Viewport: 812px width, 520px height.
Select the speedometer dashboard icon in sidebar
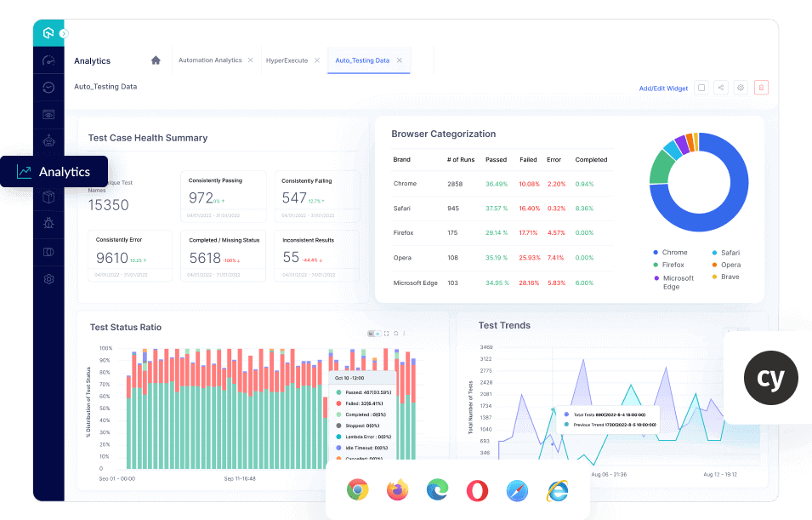coord(48,60)
